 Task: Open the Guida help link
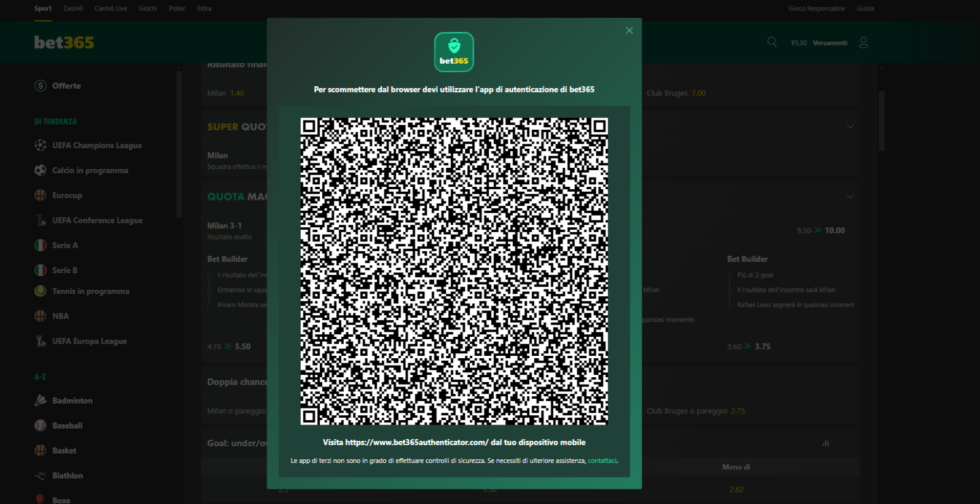865,9
